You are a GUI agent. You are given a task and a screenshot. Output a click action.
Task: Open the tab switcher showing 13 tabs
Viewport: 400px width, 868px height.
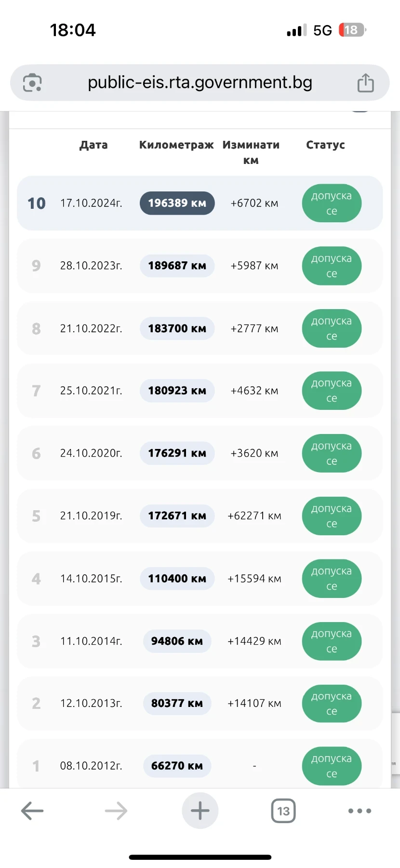(283, 811)
